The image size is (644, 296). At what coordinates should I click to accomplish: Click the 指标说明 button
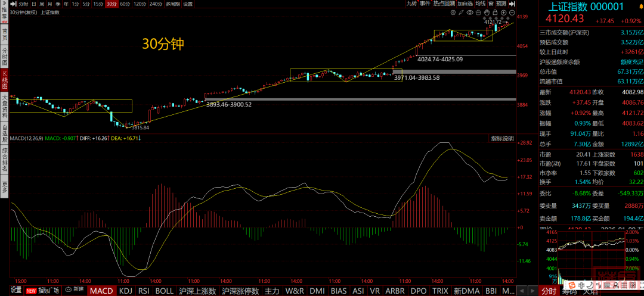tap(502, 138)
